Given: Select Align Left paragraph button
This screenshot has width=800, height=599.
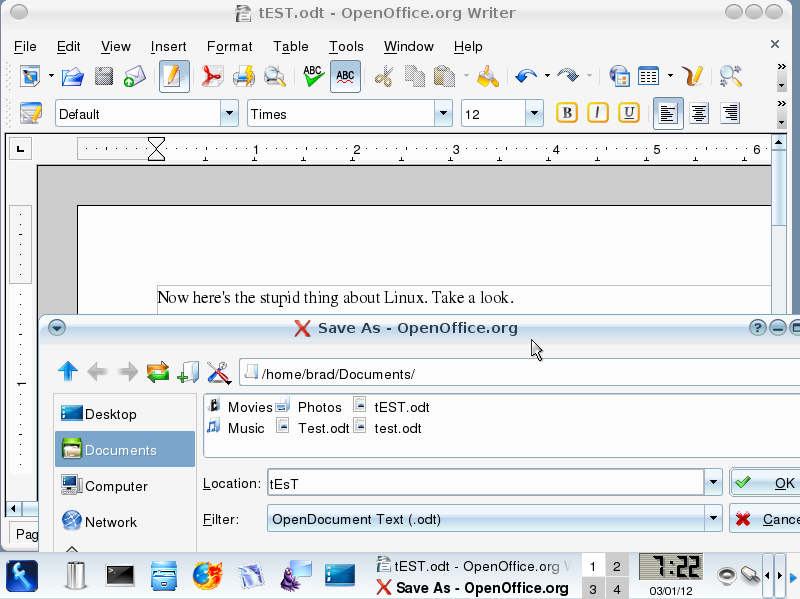Looking at the screenshot, I should (668, 113).
